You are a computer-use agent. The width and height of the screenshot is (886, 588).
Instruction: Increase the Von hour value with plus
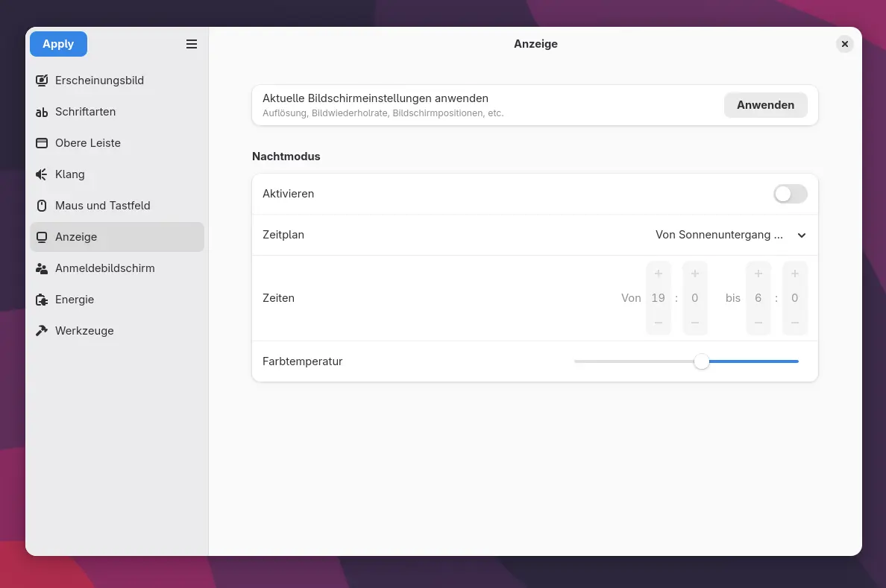pyautogui.click(x=658, y=274)
